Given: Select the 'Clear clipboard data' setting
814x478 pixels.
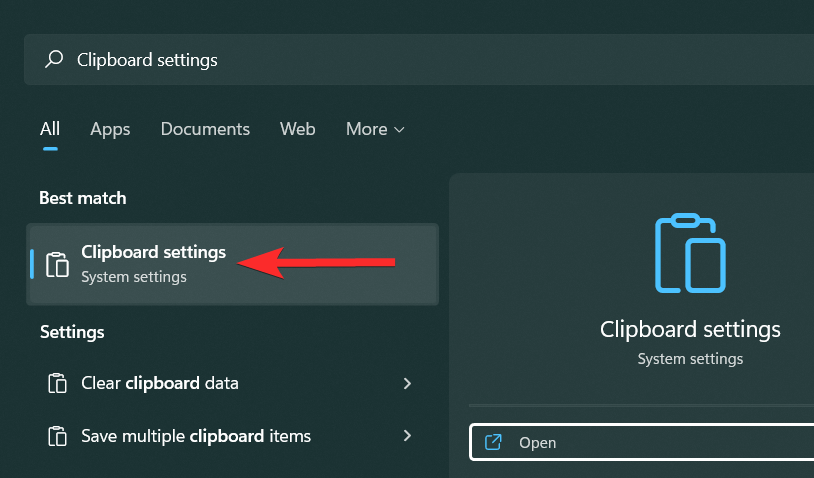Looking at the screenshot, I should click(160, 383).
